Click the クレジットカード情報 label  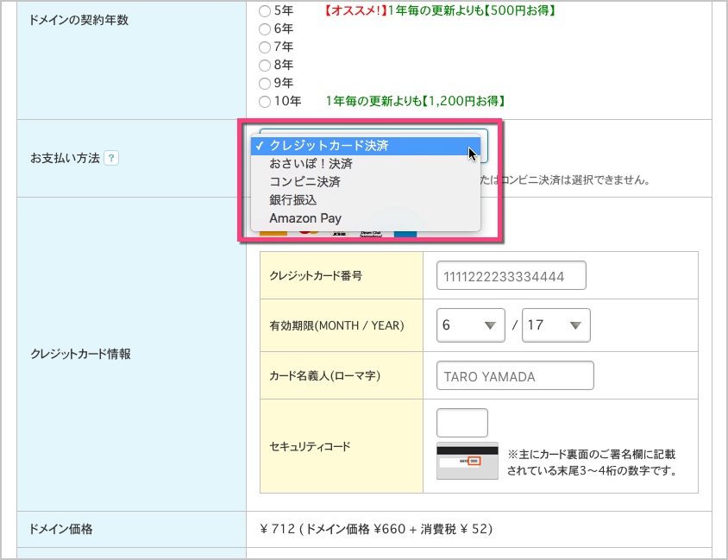pos(80,354)
